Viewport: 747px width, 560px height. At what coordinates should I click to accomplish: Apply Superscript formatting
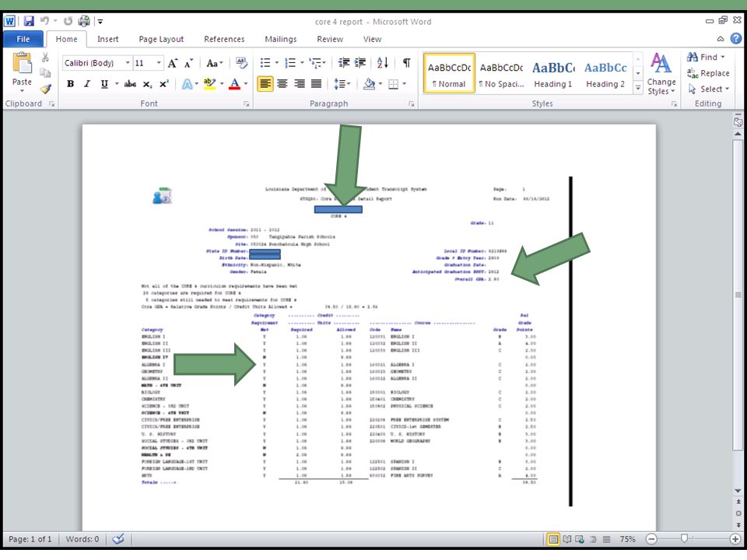[x=164, y=84]
